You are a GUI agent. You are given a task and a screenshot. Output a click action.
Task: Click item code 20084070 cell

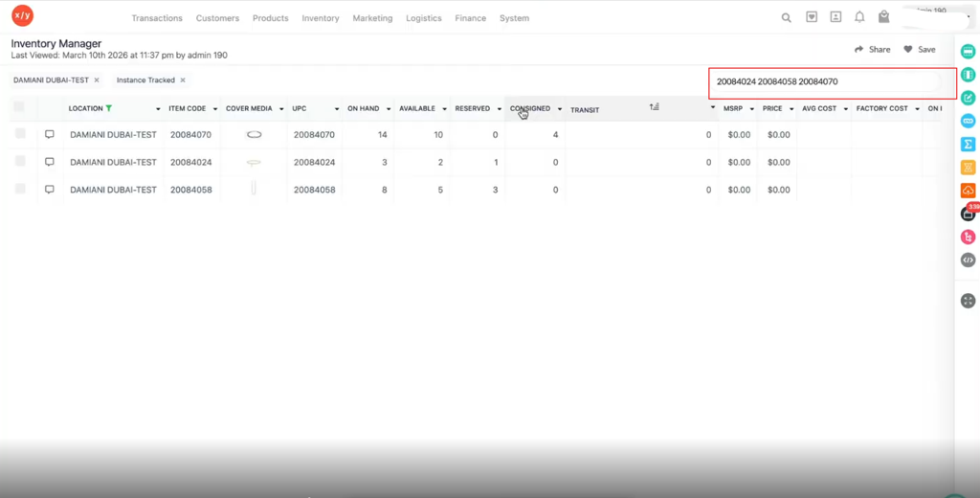pyautogui.click(x=191, y=134)
